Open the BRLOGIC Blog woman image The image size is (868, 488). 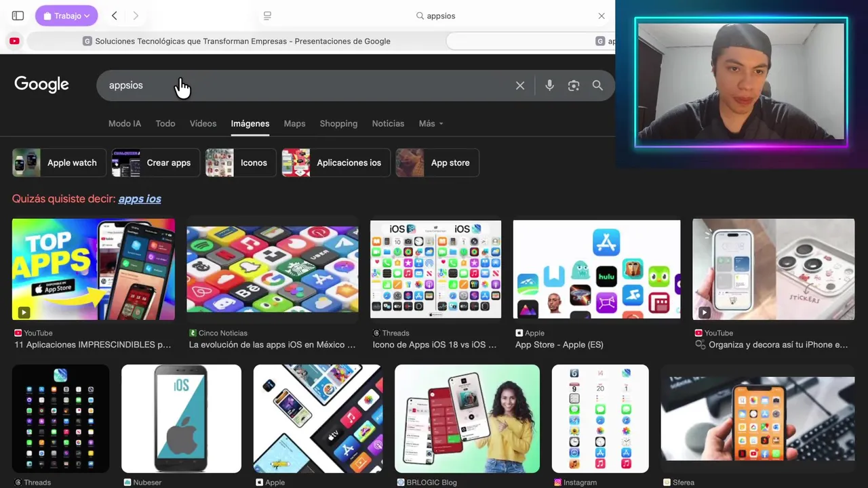click(467, 419)
